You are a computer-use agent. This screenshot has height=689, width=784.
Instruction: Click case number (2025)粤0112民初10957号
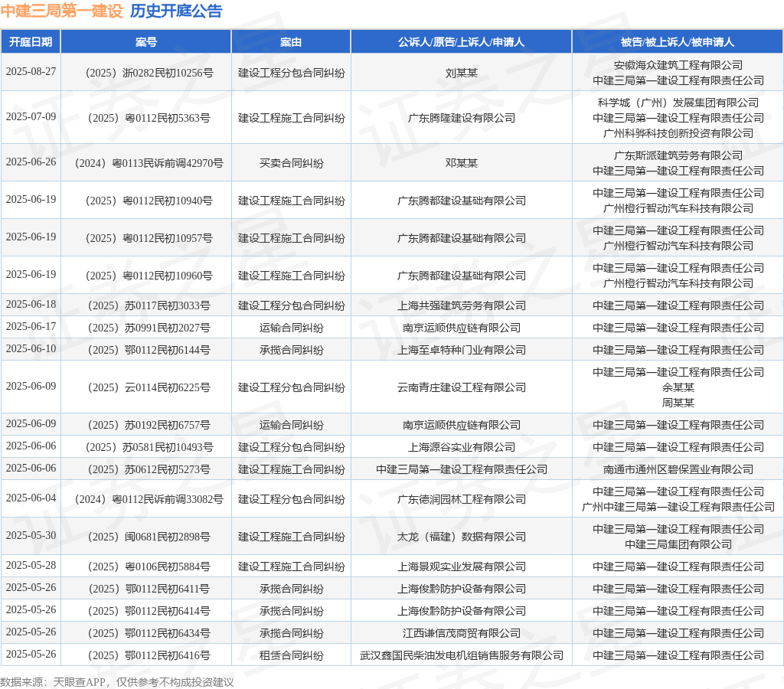pyautogui.click(x=149, y=238)
